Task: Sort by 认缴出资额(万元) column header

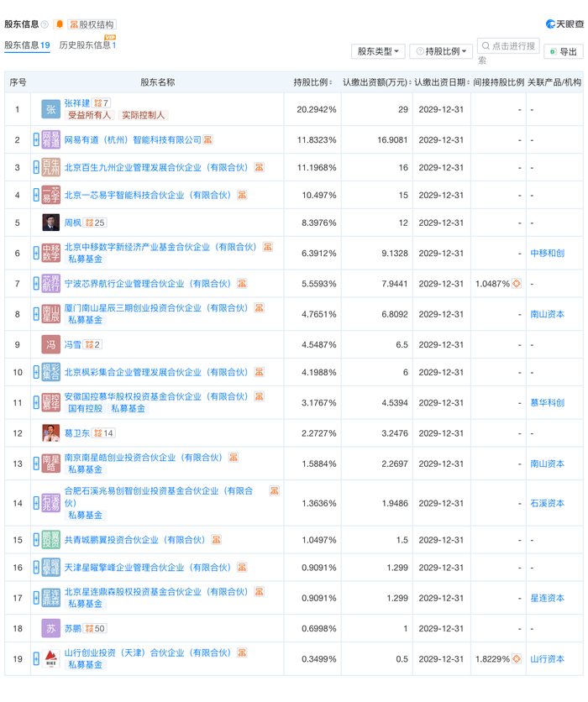Action: point(376,82)
